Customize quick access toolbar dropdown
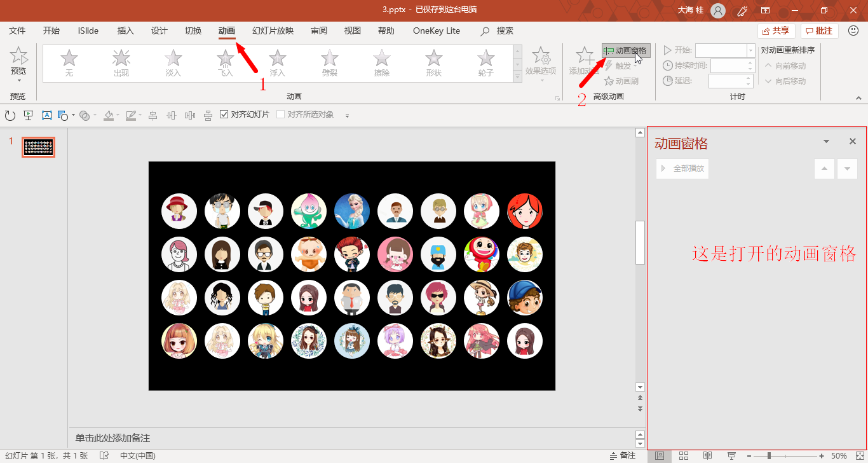The height and width of the screenshot is (463, 868). click(347, 115)
